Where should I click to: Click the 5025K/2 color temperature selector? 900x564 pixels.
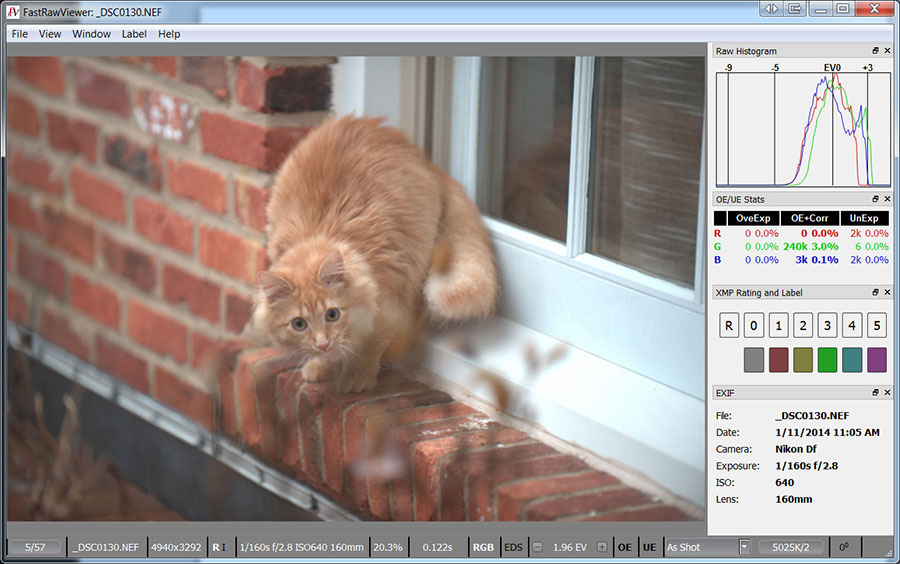[790, 547]
